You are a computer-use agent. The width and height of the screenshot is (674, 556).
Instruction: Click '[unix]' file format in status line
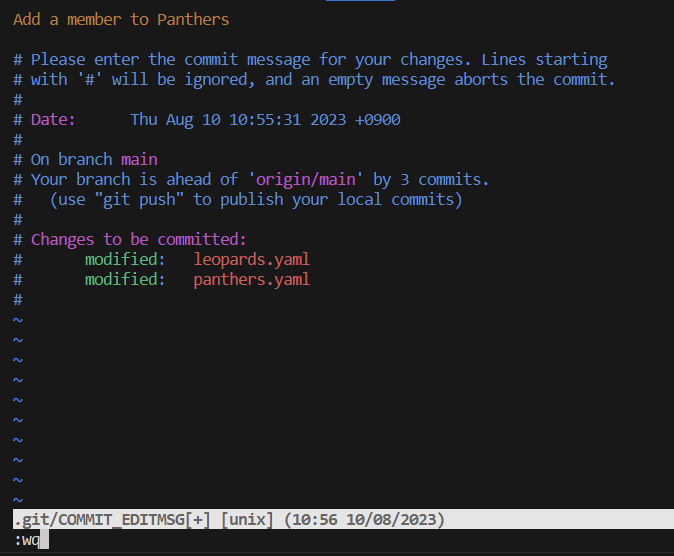[x=247, y=519]
